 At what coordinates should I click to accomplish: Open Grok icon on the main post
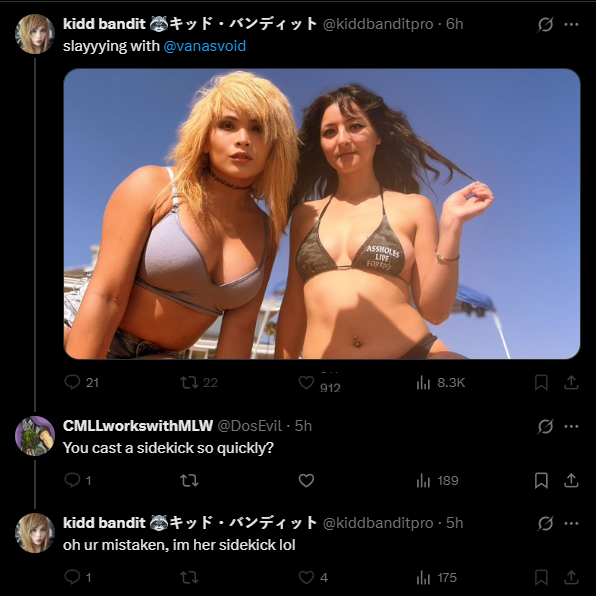click(x=545, y=24)
